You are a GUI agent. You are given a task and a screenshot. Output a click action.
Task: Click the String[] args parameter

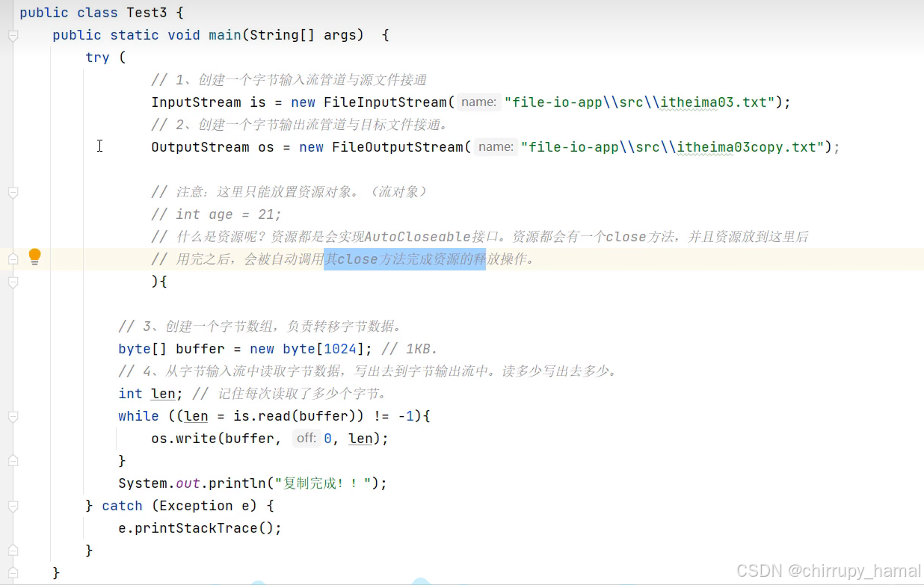coord(307,35)
